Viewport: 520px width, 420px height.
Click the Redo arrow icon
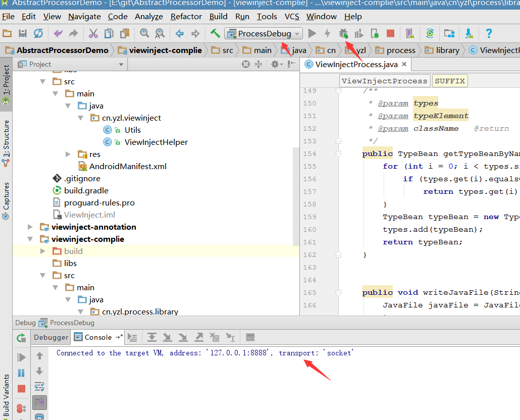(73, 33)
